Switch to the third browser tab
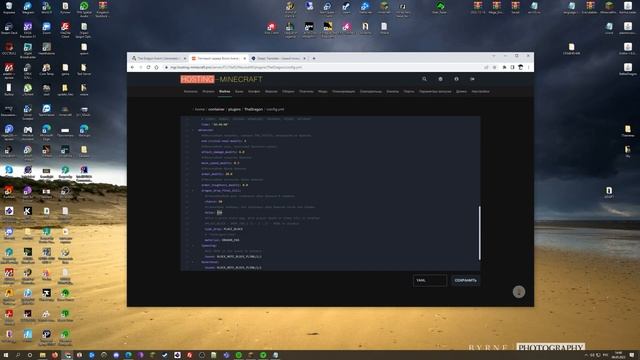 pos(278,58)
